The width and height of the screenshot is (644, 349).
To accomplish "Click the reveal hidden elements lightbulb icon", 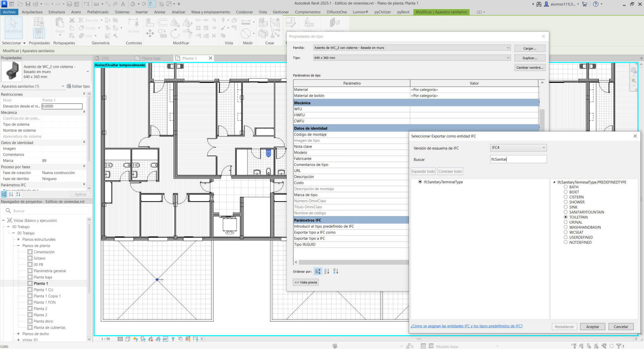I will (x=173, y=339).
